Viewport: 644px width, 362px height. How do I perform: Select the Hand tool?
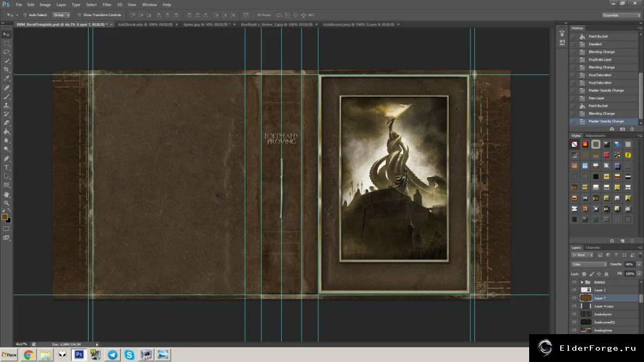click(x=6, y=194)
